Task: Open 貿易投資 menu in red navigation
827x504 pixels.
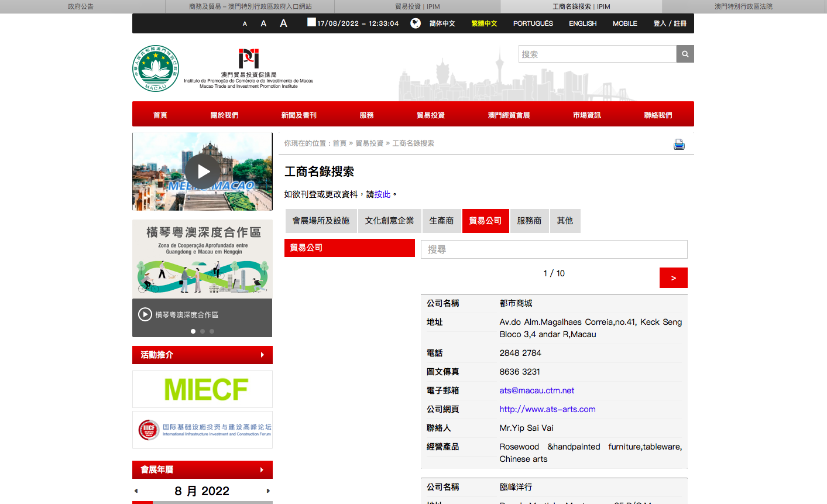Action: 431,115
